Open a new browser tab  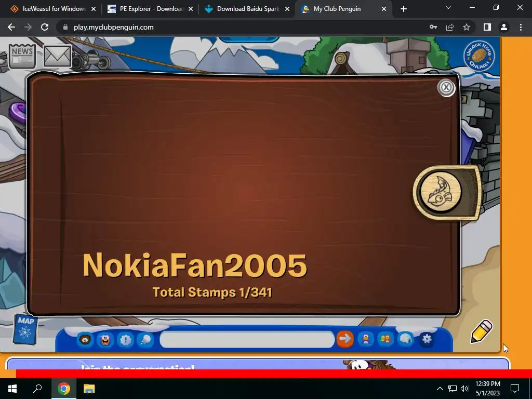pyautogui.click(x=403, y=9)
